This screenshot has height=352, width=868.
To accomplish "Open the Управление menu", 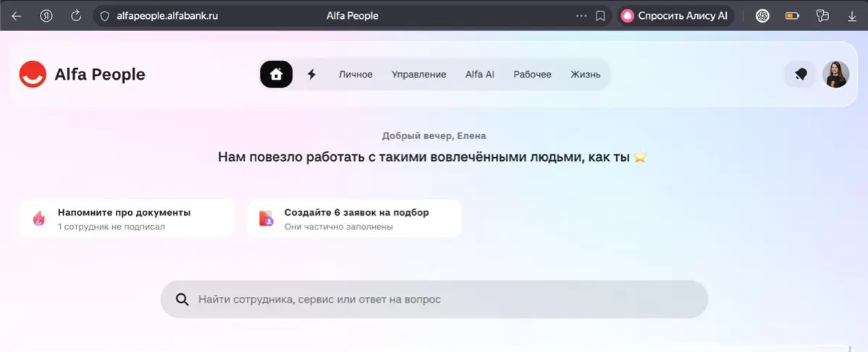I will (x=419, y=74).
